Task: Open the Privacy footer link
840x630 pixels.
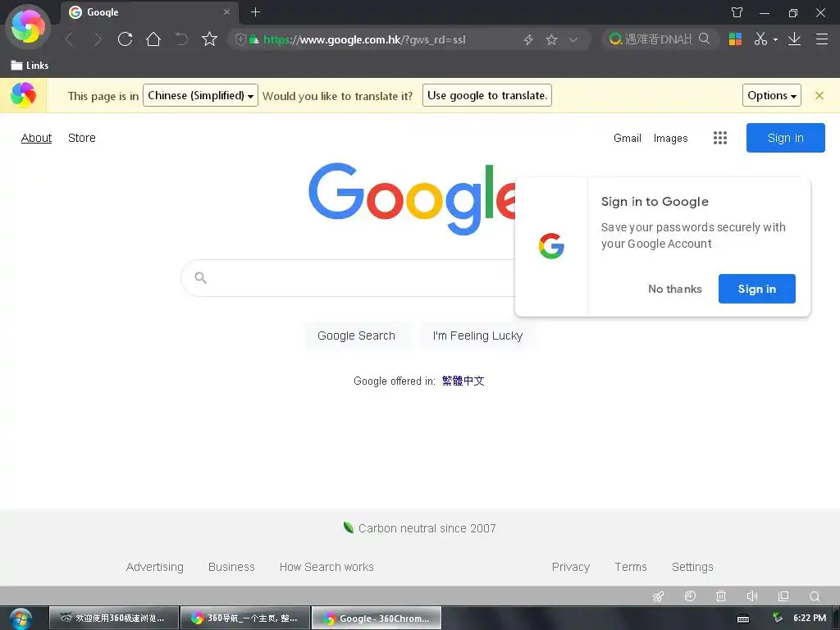Action: tap(571, 567)
